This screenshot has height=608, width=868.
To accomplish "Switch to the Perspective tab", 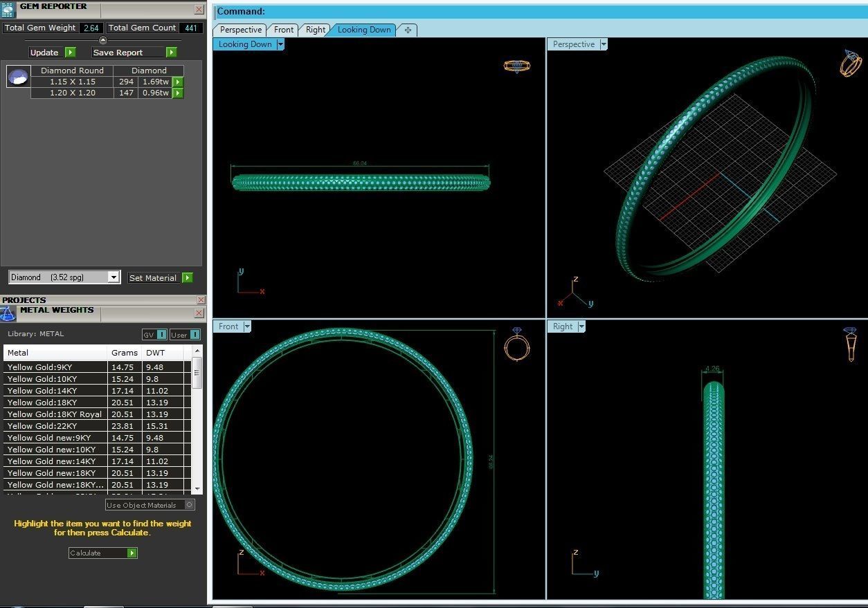I will pyautogui.click(x=241, y=30).
